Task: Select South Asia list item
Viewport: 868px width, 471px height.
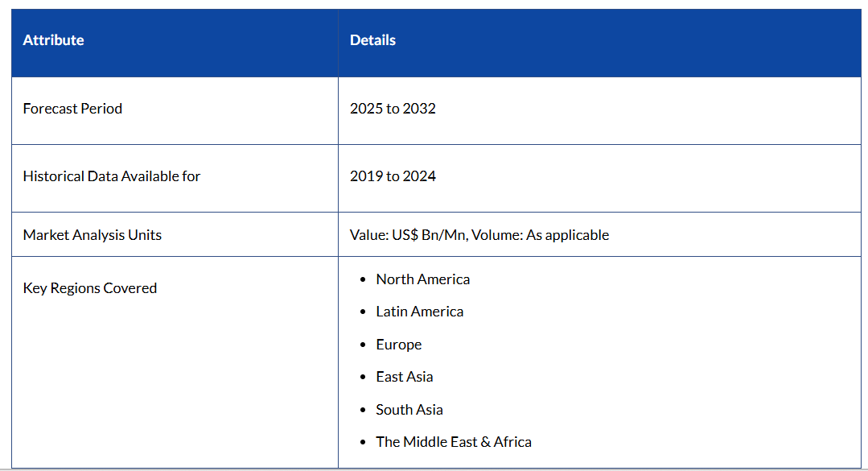Action: [x=409, y=410]
